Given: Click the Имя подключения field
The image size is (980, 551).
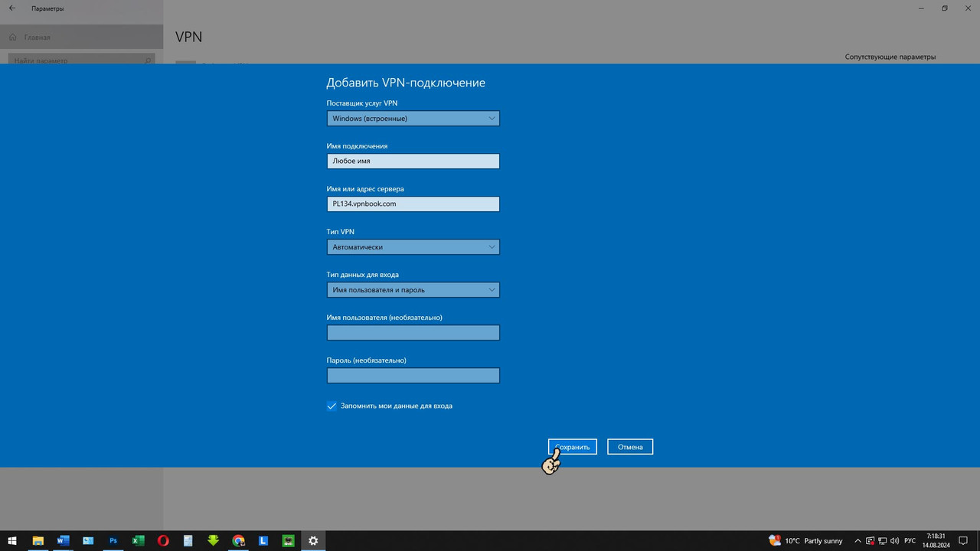Looking at the screenshot, I should [413, 161].
